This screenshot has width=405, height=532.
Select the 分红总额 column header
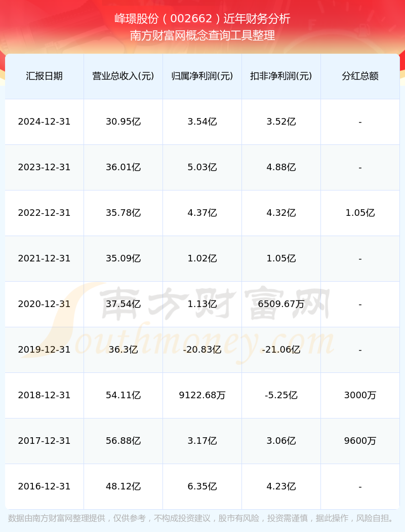tap(360, 76)
